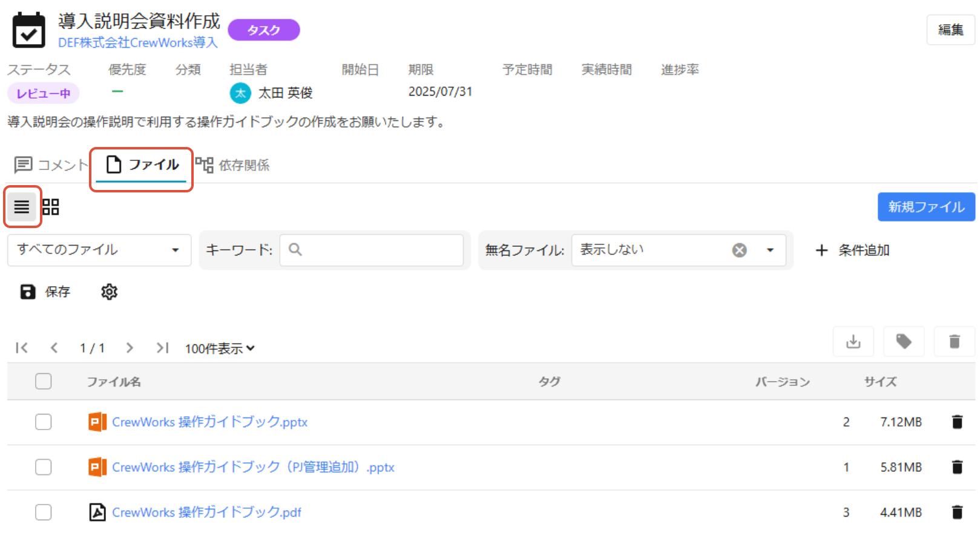Click the 新規ファイル button
The width and height of the screenshot is (980, 533).
(926, 207)
